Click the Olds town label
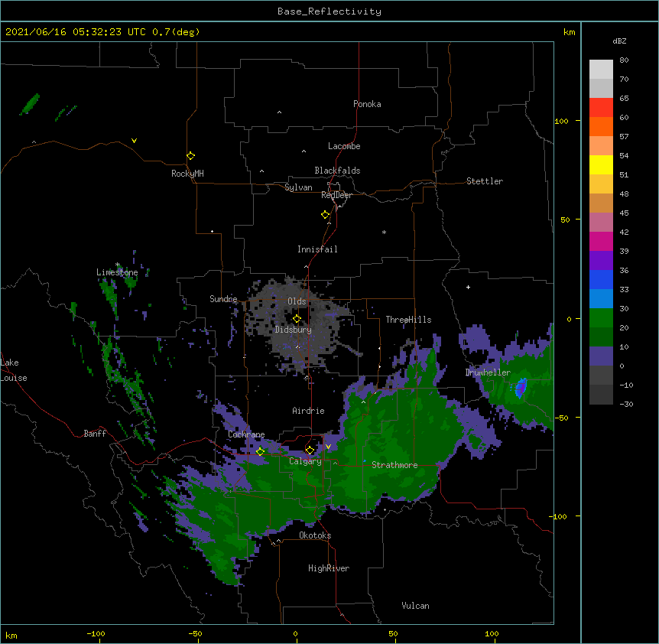 pos(297,301)
